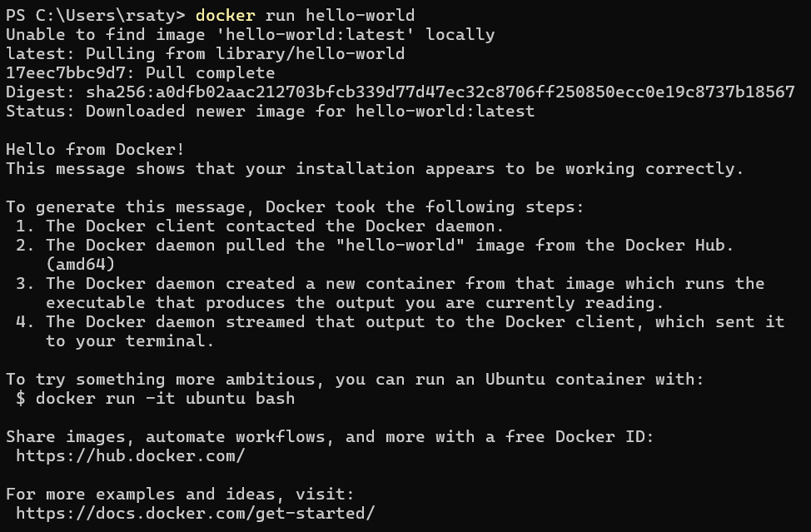Click step 4 about streamed output
The image size is (811, 532).
400,331
